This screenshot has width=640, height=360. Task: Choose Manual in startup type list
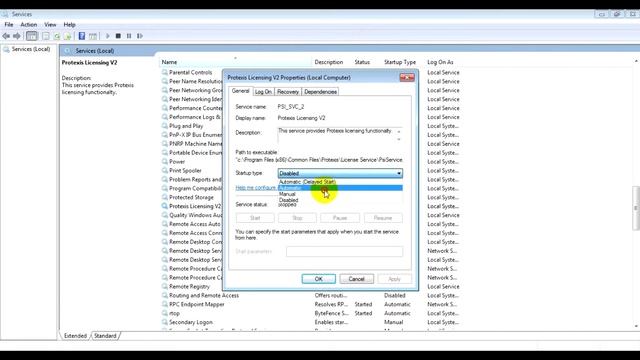point(340,194)
